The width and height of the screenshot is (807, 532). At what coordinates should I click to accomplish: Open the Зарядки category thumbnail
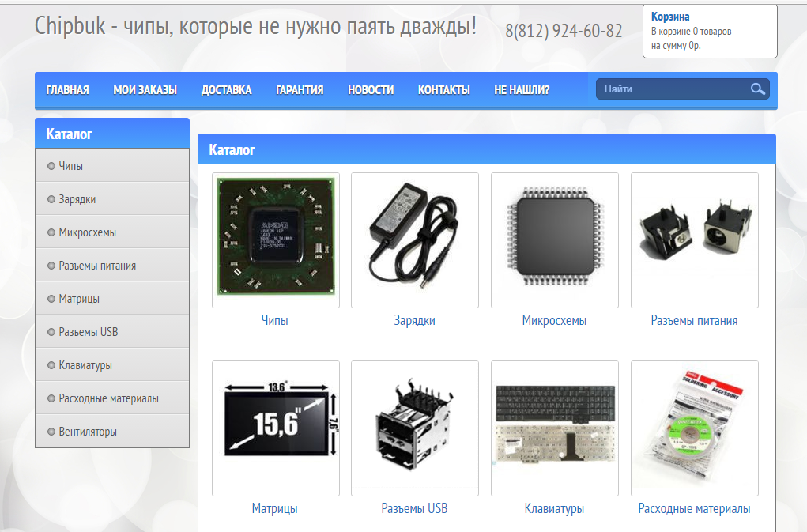click(414, 239)
